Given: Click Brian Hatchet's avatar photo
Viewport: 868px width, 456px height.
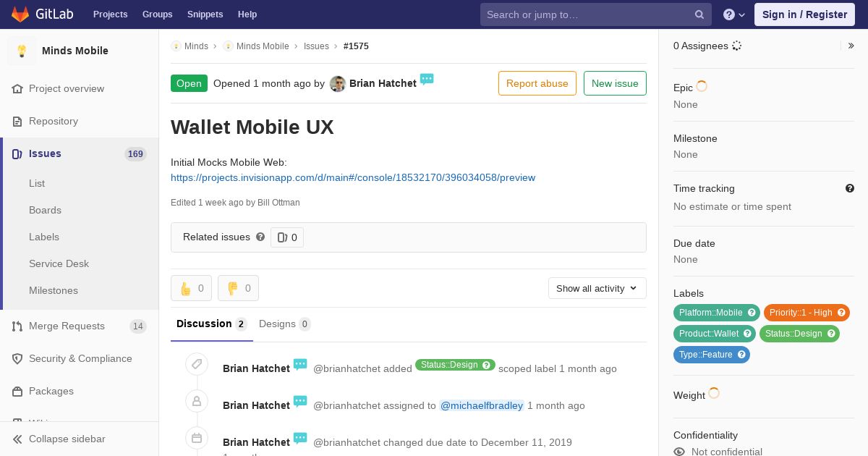Looking at the screenshot, I should [x=338, y=83].
